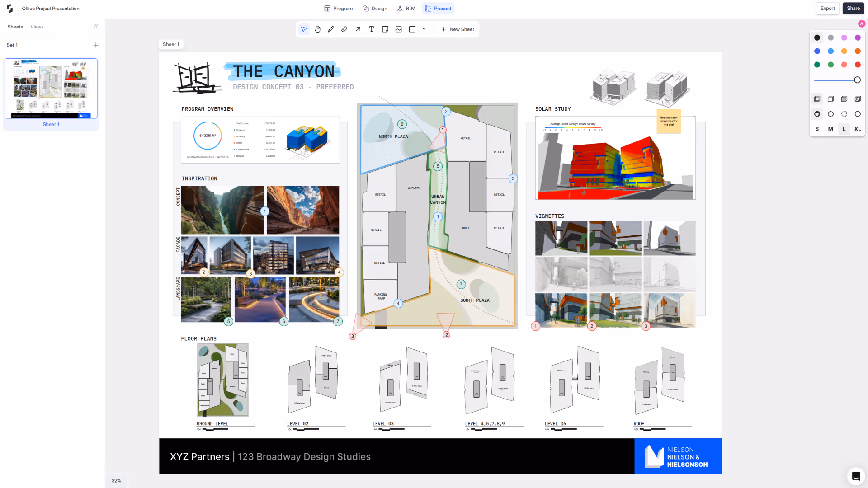This screenshot has height=488, width=868.
Task: Pick the red color swatch
Action: 858,65
